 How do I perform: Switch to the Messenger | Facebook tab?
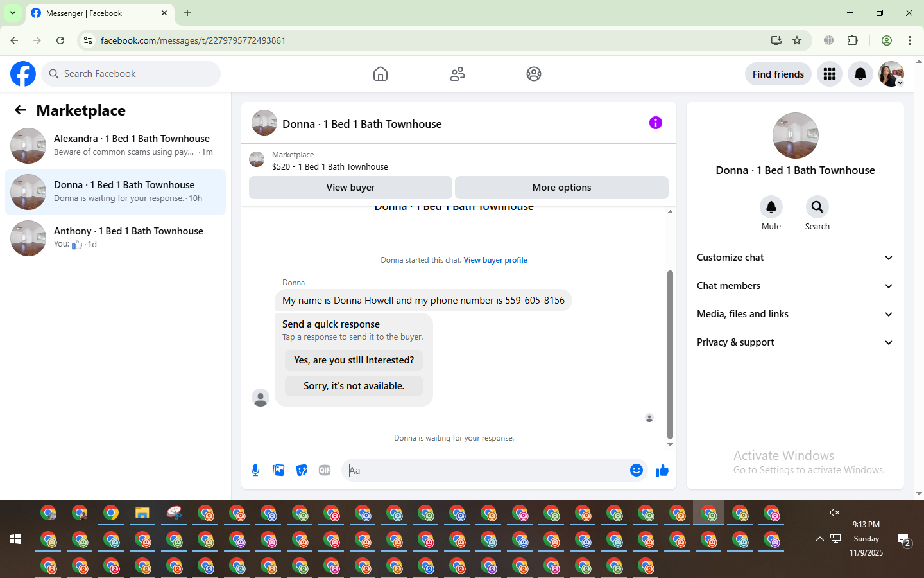[x=99, y=13]
